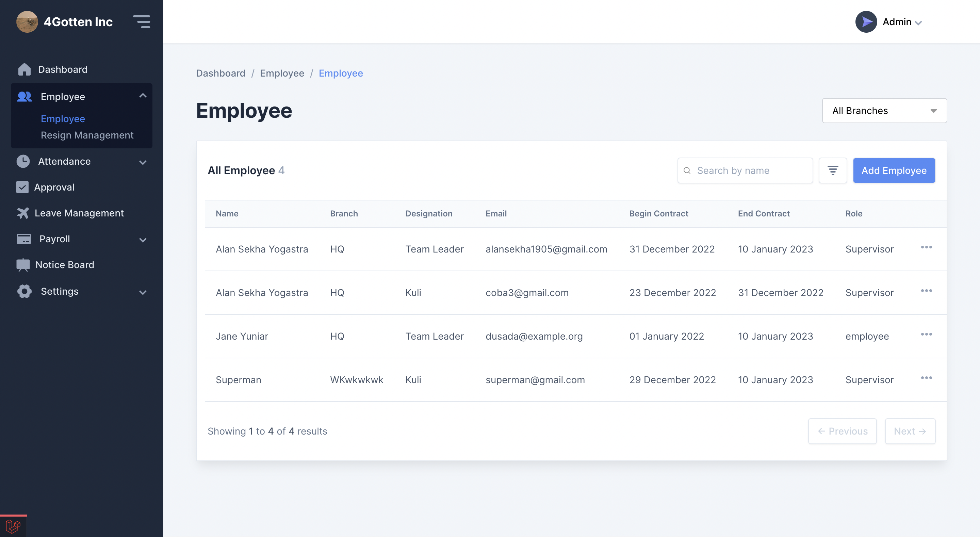Click the 4Gotten Inc company name

[78, 22]
